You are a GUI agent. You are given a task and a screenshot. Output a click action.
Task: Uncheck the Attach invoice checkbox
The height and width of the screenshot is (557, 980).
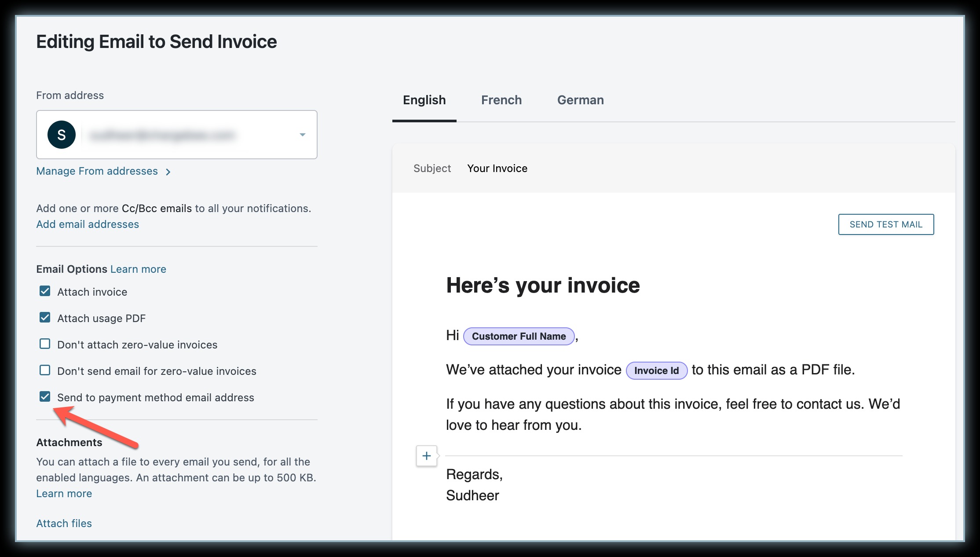[45, 291]
